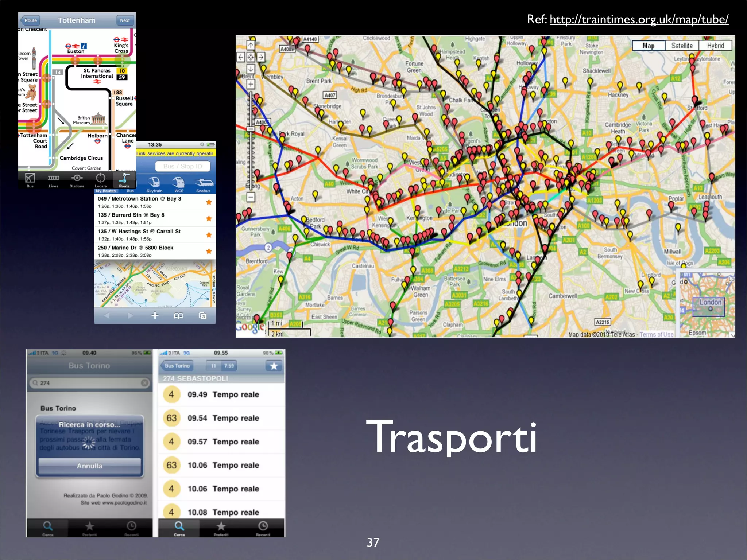Click the map zoom in plus button
Viewport: 747px width, 560px height.
[x=251, y=84]
